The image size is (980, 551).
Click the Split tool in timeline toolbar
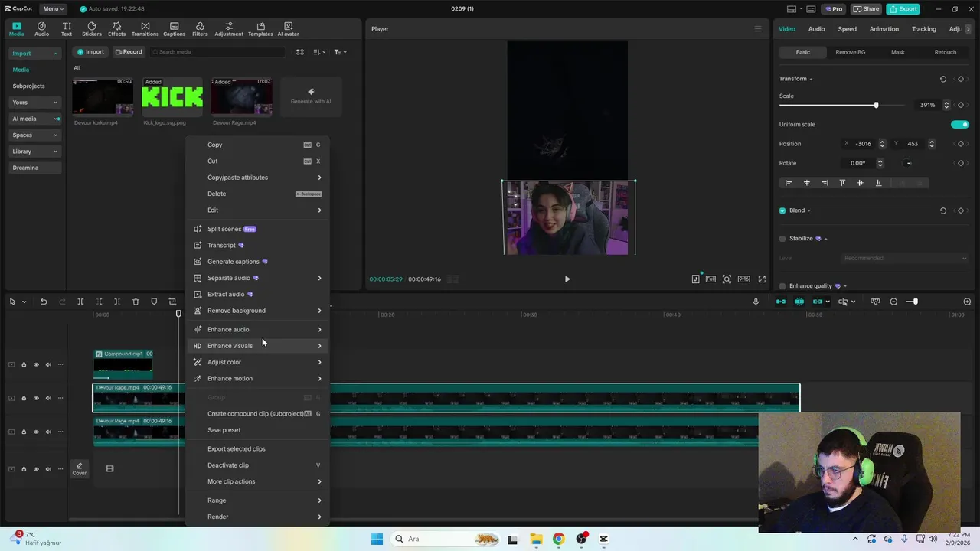click(x=80, y=302)
